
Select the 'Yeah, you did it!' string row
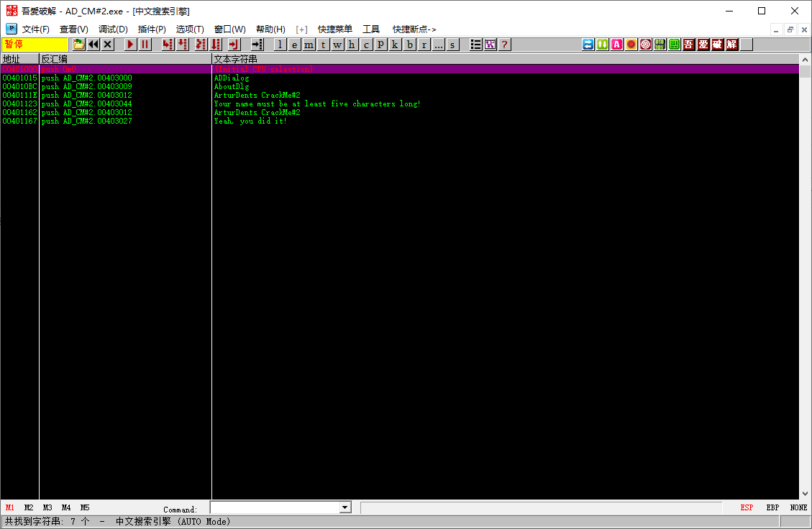tap(250, 121)
